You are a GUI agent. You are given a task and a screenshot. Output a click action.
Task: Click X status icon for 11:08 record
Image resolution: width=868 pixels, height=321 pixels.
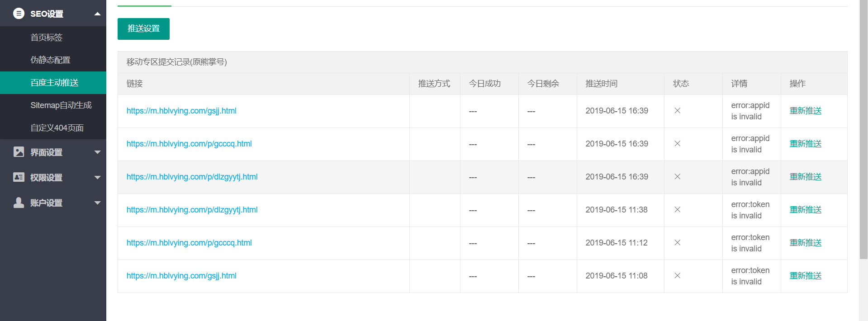[677, 276]
